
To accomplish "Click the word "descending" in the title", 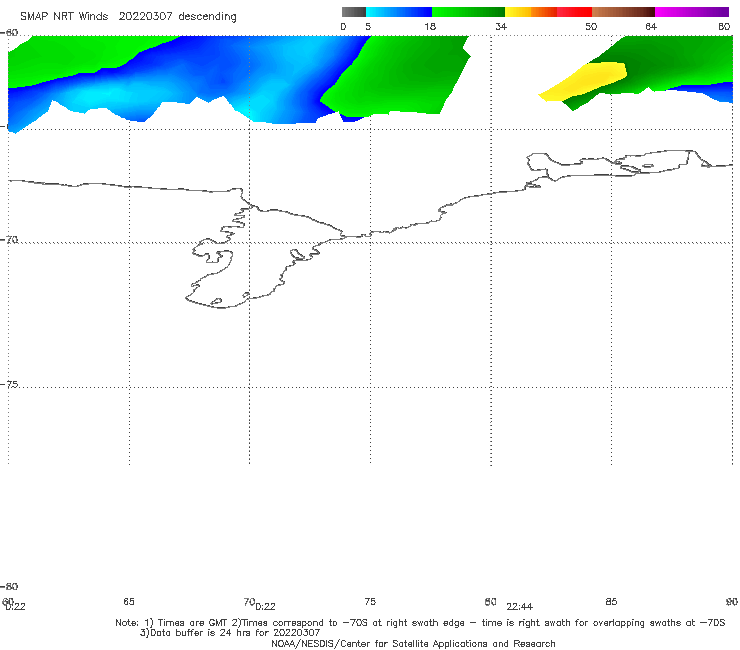I will 207,17.
